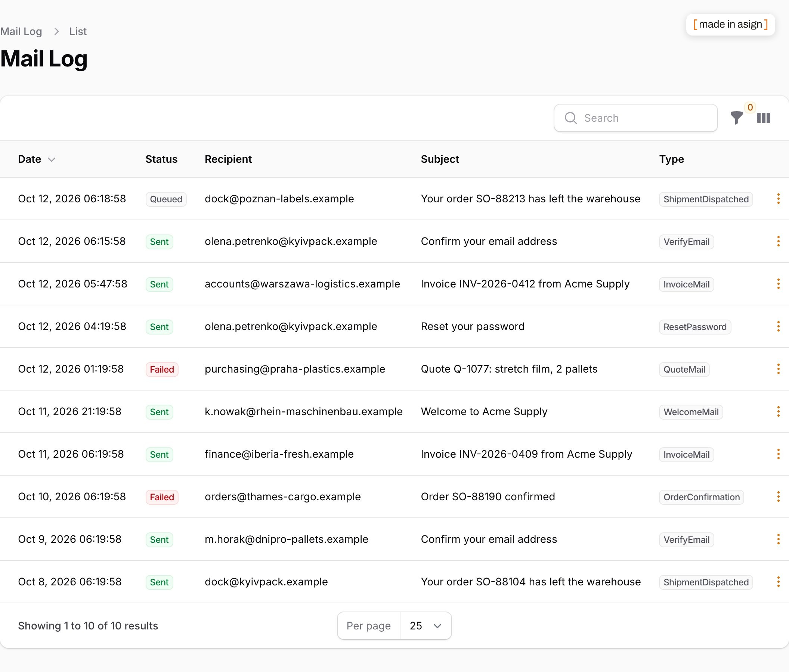Screen dimensions: 789x672
Task: Click recipient finance@iberia-fresh.example
Action: pos(279,454)
